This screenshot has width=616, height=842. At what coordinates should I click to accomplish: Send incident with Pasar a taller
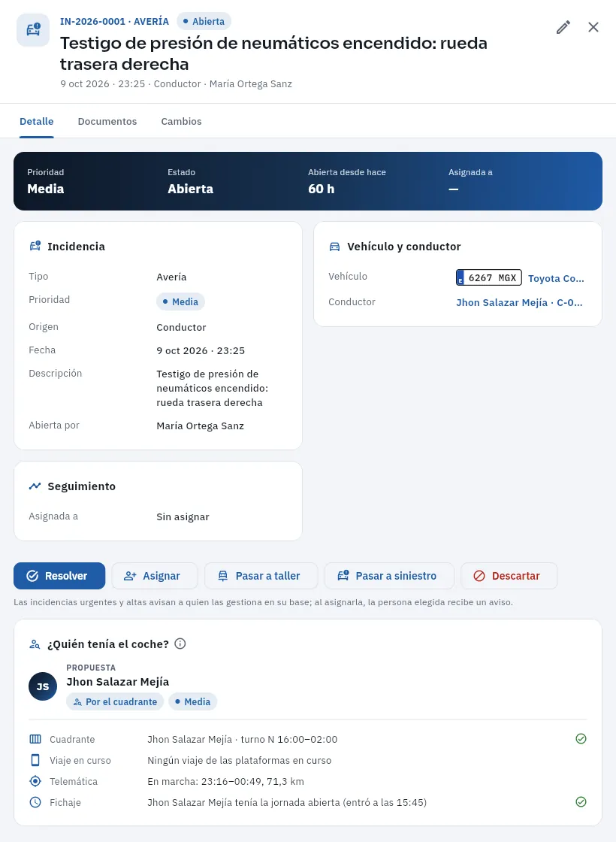pos(261,576)
